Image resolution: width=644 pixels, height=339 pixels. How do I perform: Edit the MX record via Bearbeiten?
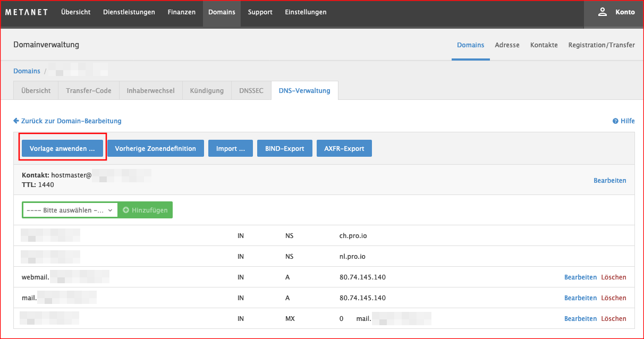[580, 318]
